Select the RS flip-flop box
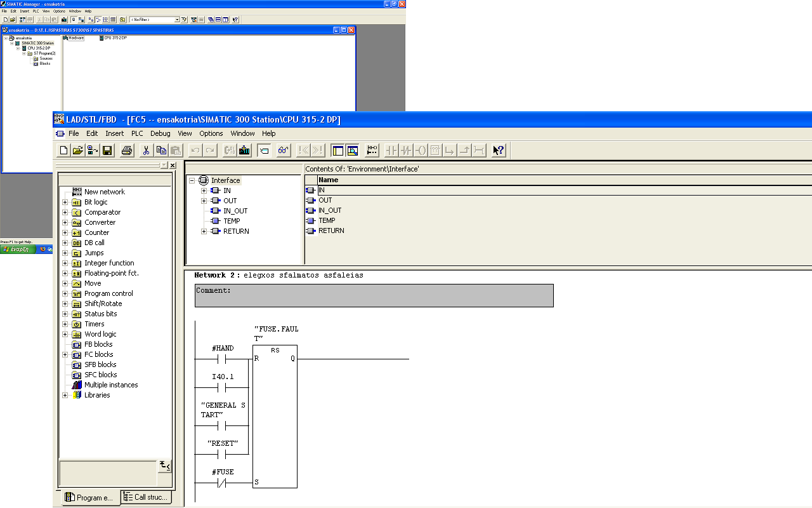Screen dimensions: 812x508 tap(275, 417)
